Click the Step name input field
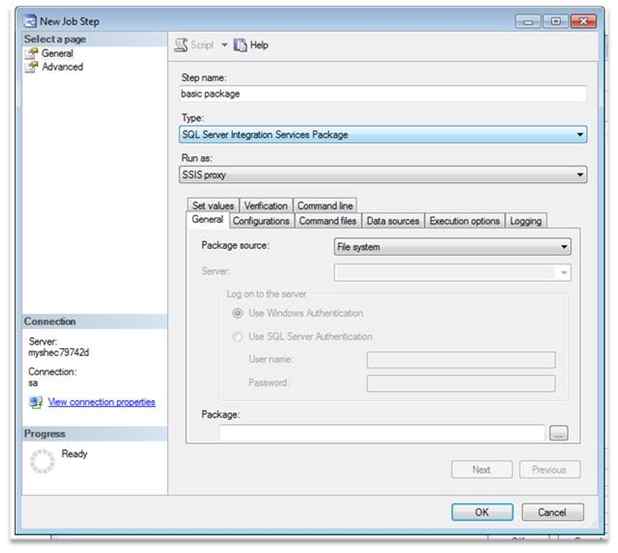Viewport: 618px width, 553px height. pos(383,94)
